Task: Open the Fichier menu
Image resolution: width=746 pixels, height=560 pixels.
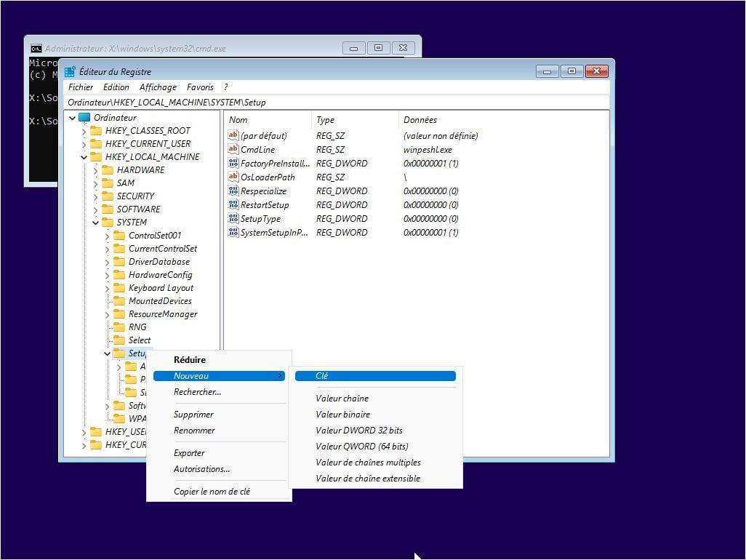Action: coord(81,87)
